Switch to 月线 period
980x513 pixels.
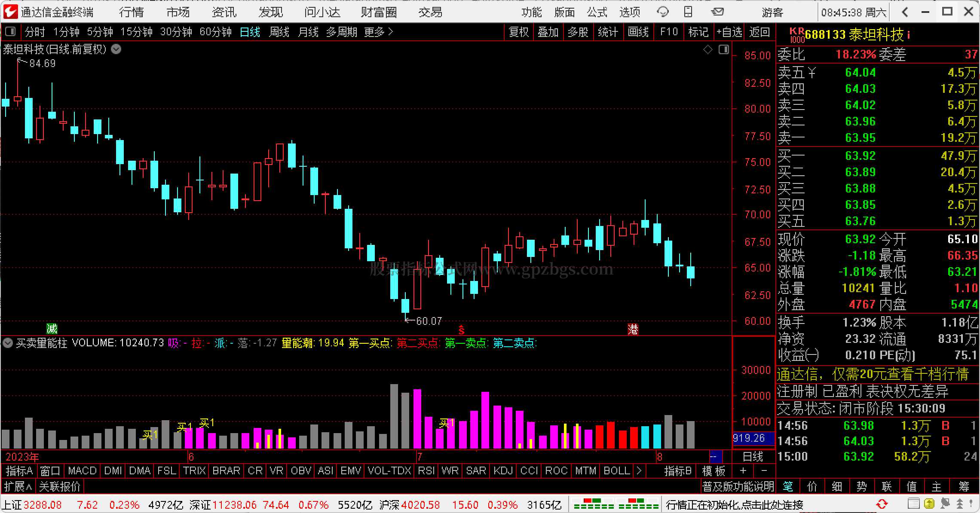coord(308,32)
